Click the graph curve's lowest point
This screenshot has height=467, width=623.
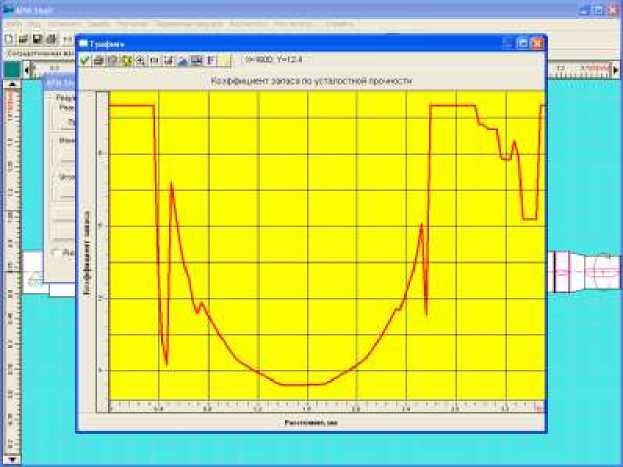[x=300, y=385]
